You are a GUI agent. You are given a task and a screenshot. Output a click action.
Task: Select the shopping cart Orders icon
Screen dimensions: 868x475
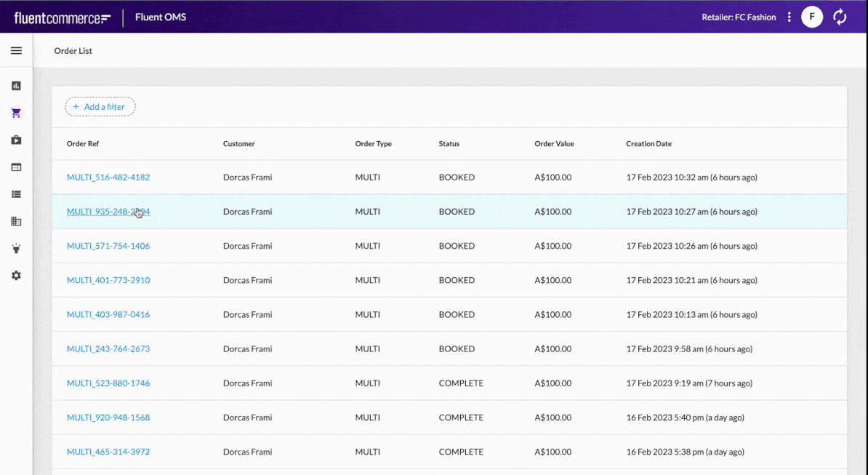(x=16, y=113)
